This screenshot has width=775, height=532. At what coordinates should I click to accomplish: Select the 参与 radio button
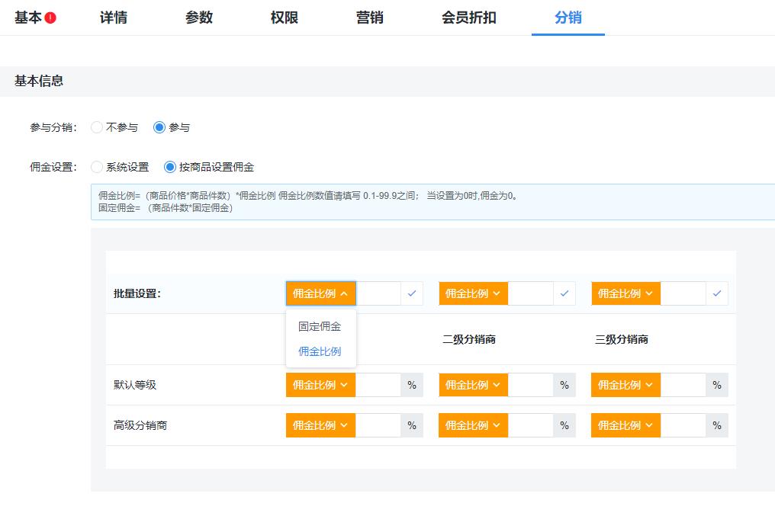[x=159, y=127]
